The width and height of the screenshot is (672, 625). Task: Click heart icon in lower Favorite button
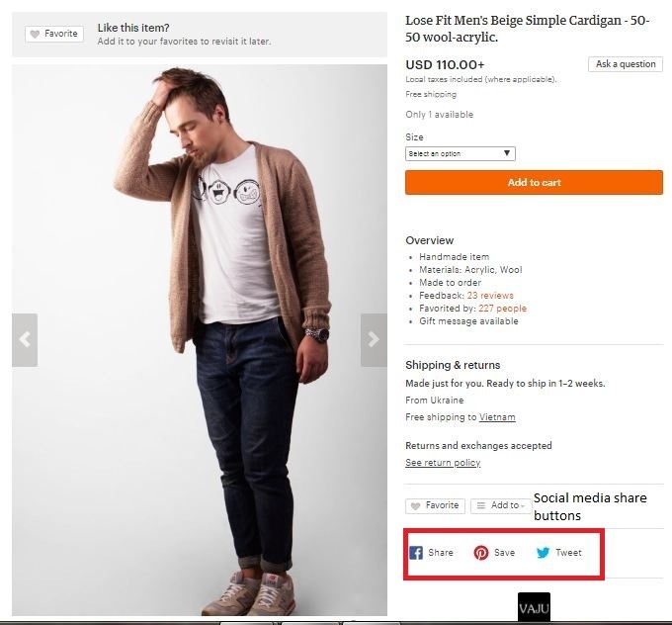pos(416,505)
